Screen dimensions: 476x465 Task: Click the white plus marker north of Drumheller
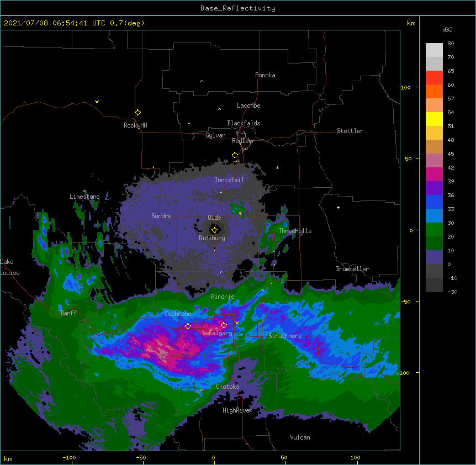coord(338,207)
